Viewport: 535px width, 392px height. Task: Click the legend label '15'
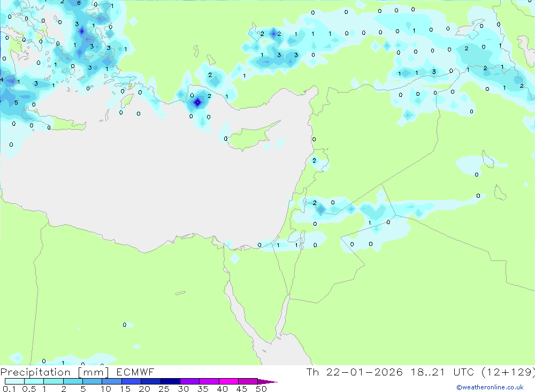(125, 389)
